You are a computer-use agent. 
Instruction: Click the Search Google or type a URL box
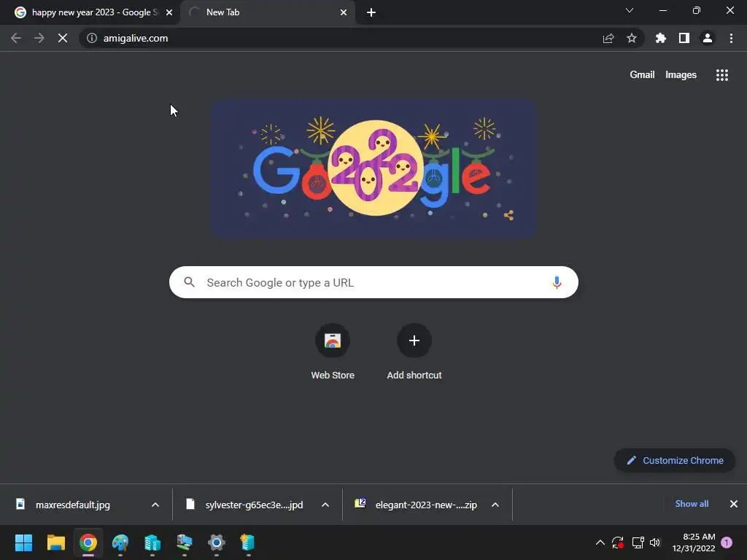click(374, 282)
